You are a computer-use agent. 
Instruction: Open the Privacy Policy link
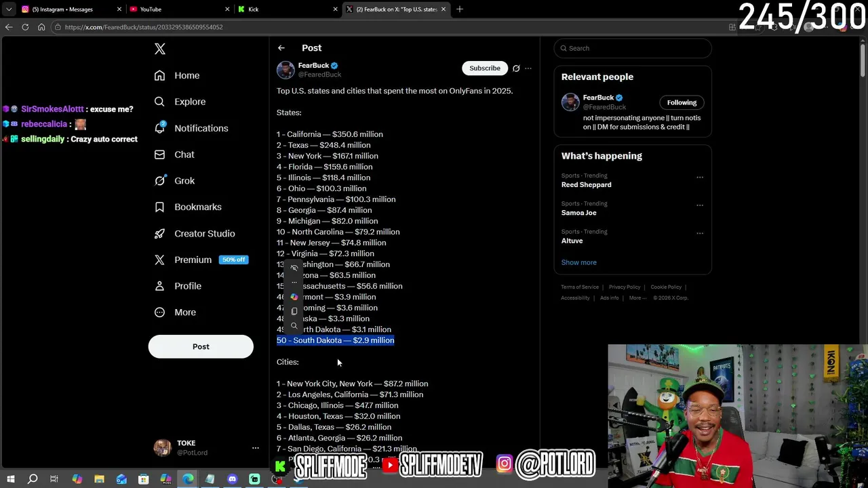tap(625, 287)
